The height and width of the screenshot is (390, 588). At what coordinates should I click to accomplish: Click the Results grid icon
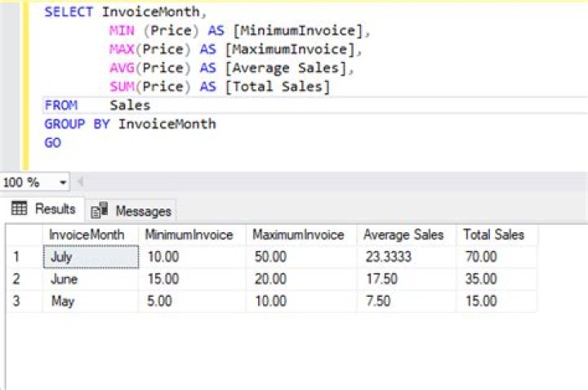click(19, 208)
